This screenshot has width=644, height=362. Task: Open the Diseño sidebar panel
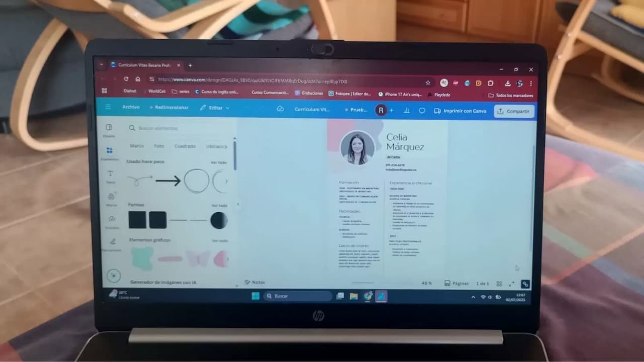[x=109, y=130]
